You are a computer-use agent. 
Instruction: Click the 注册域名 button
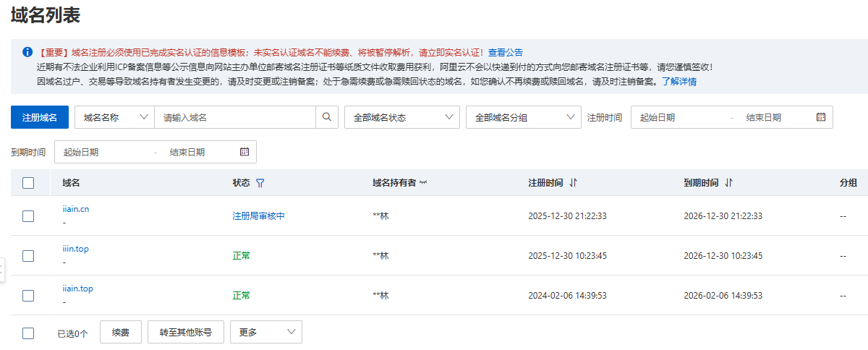point(39,117)
